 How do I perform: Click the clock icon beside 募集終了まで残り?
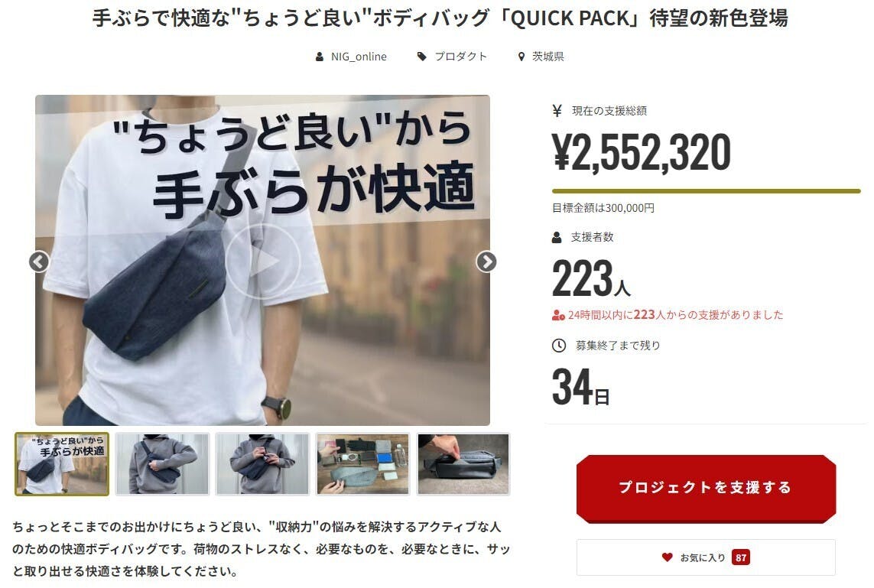point(558,346)
